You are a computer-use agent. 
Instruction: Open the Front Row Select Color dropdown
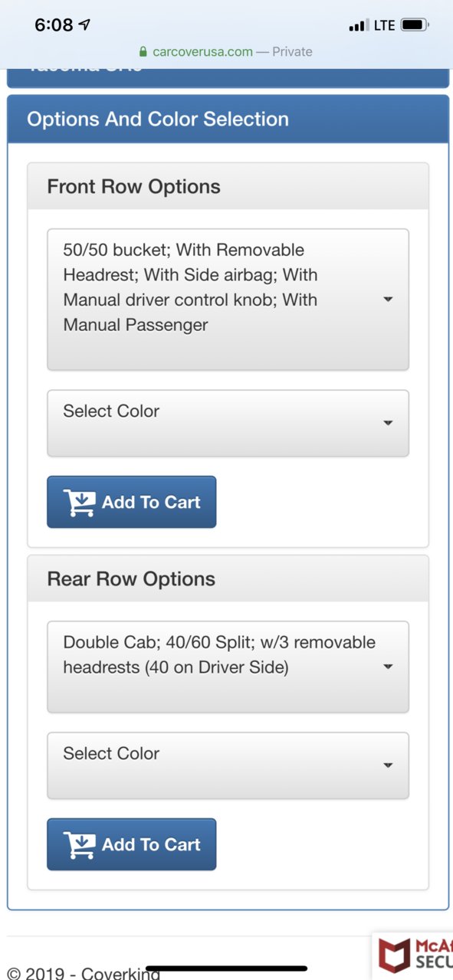228,423
